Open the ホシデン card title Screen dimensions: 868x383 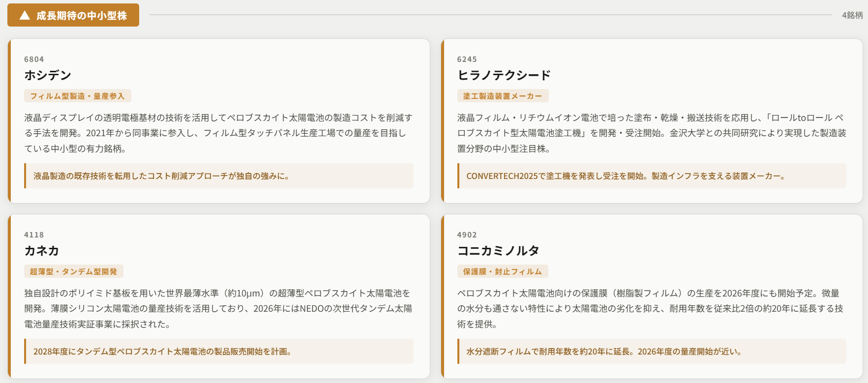(x=48, y=75)
